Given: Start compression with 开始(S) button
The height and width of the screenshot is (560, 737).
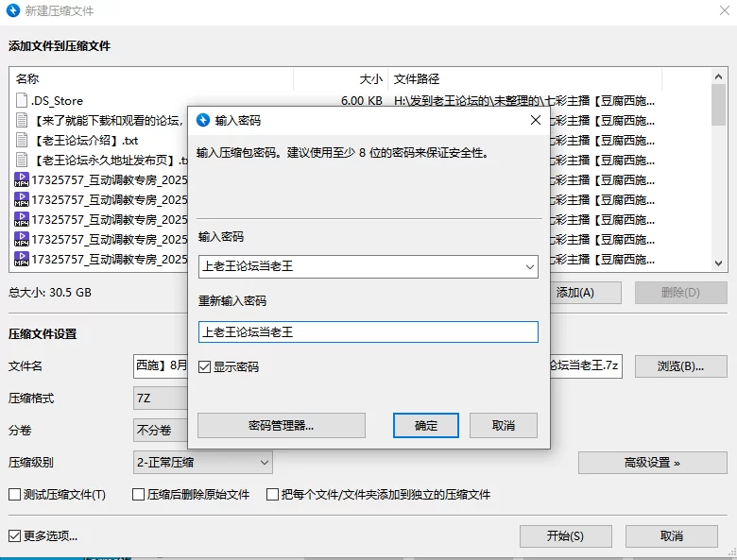Looking at the screenshot, I should click(x=565, y=536).
